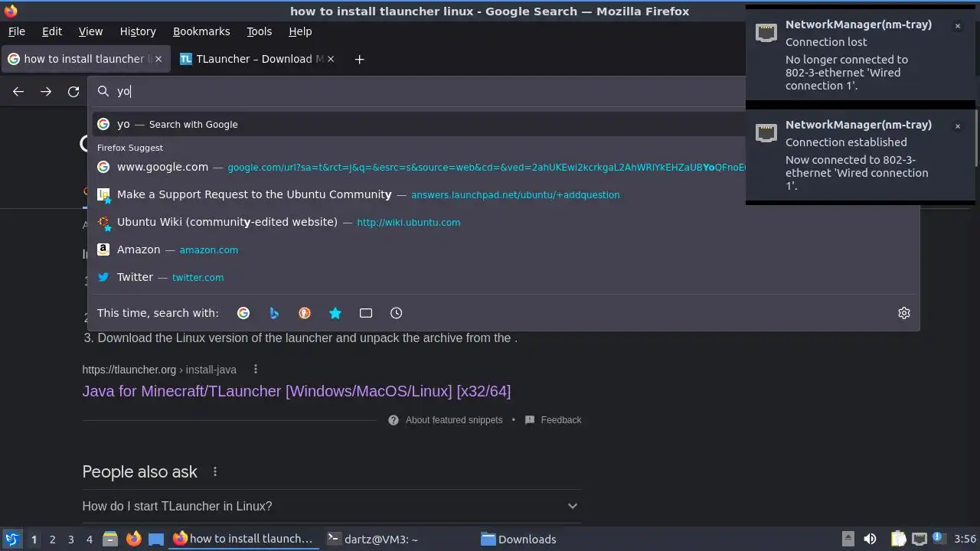Expand 'How do I start TLauncher in Linux?'
Viewport: 980px width, 551px height.
(x=332, y=506)
